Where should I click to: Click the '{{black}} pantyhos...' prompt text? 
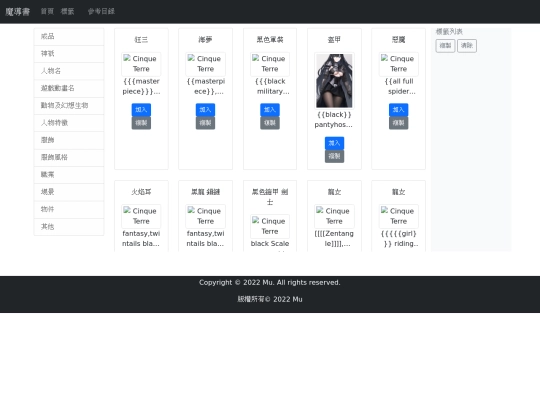[x=334, y=120]
